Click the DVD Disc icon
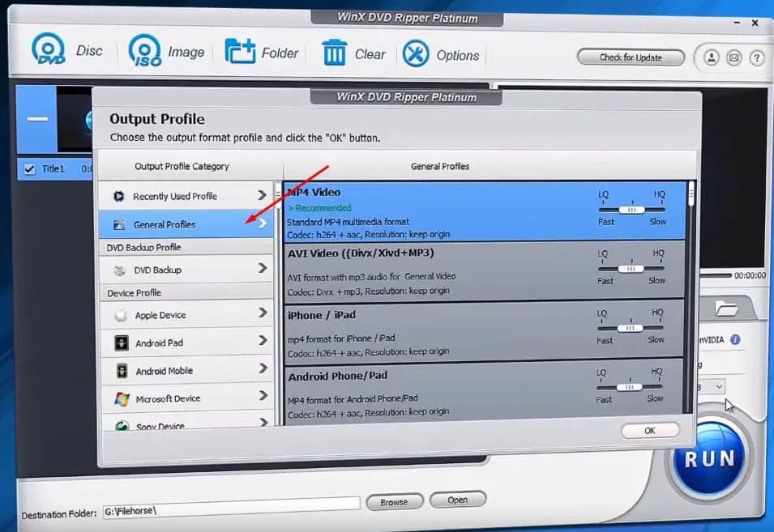Screen dimensions: 774x532 [48, 49]
